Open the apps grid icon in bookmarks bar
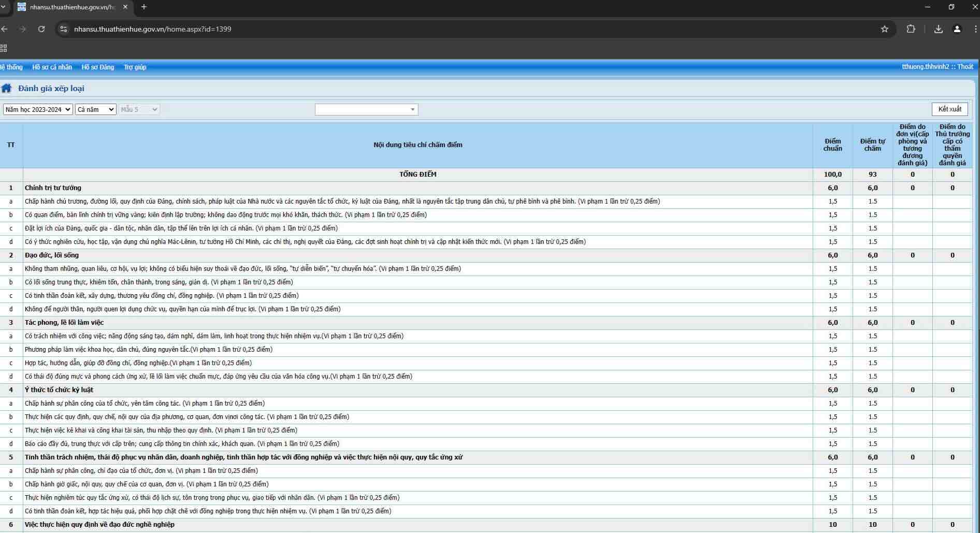 click(x=4, y=48)
